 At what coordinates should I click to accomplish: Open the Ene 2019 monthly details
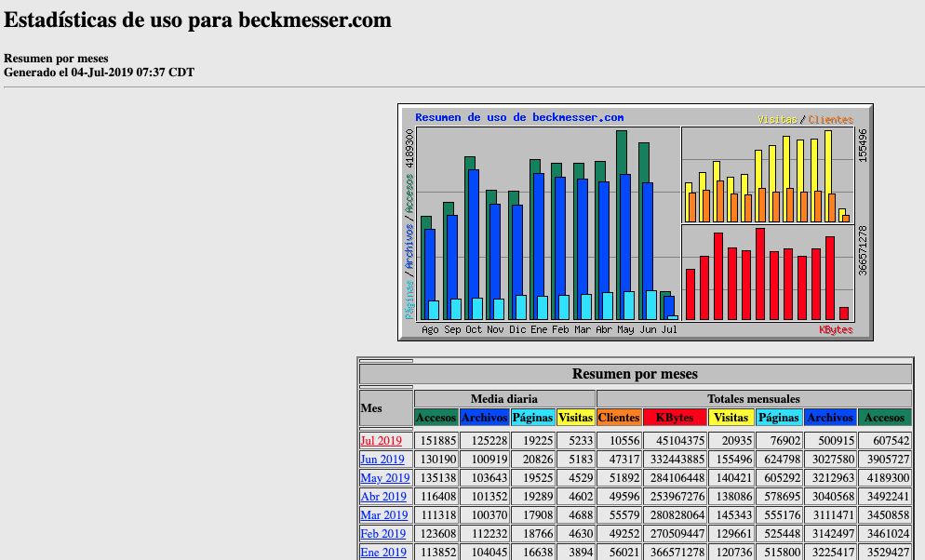click(382, 553)
